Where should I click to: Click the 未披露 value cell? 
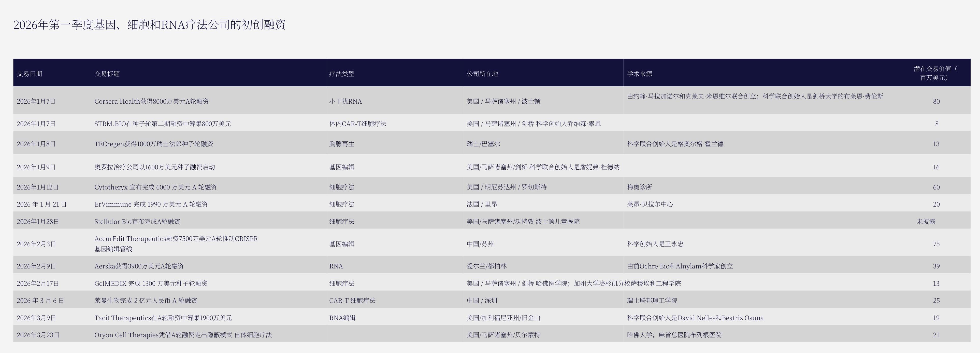[926, 222]
